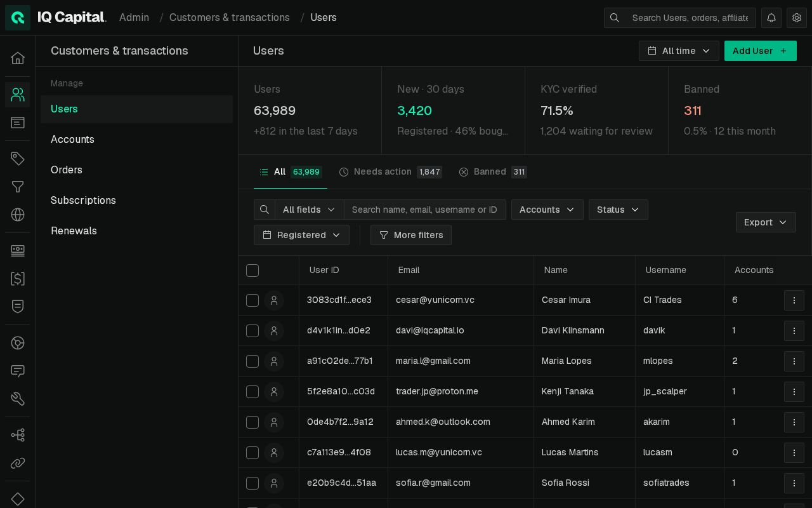Open the Customers users icon in sidebar
812x508 pixels.
(18, 95)
